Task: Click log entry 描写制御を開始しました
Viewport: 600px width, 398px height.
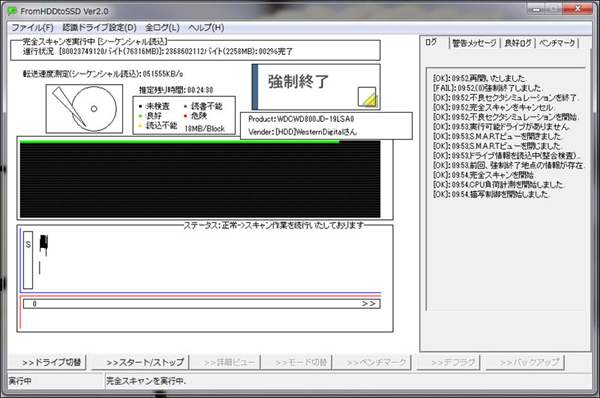Action: coord(492,194)
